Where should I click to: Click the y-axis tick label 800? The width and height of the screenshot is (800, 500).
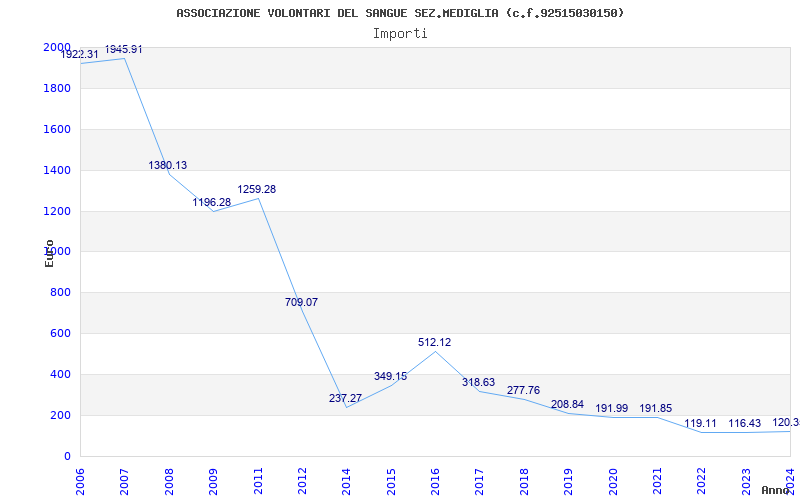(61, 292)
